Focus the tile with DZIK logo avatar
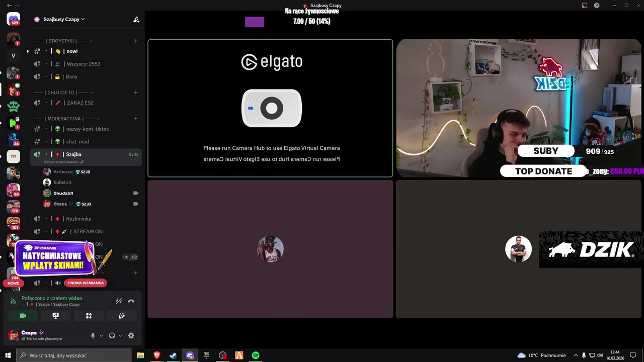The width and height of the screenshot is (644, 362). pos(520,249)
